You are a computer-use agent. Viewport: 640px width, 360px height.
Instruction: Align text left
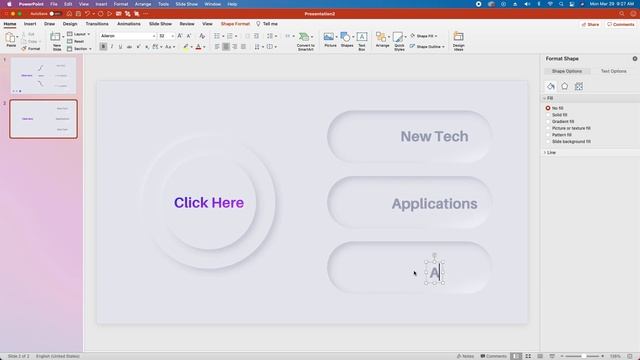point(217,47)
